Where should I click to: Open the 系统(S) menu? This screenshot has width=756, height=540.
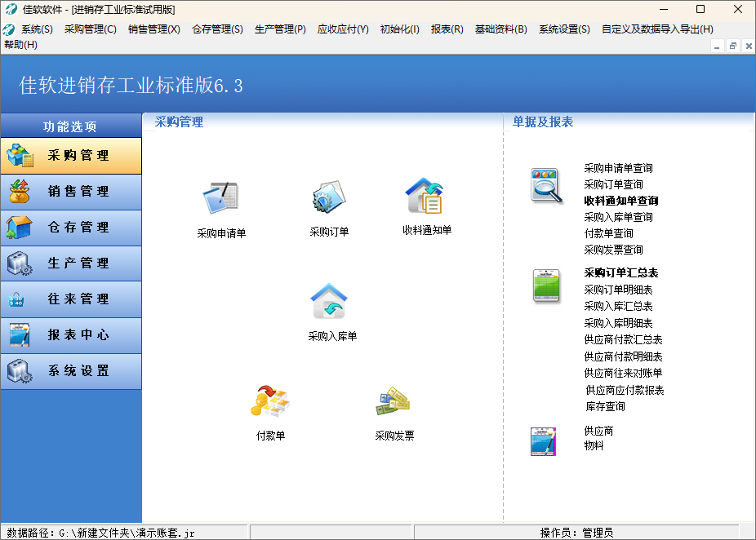[37, 29]
